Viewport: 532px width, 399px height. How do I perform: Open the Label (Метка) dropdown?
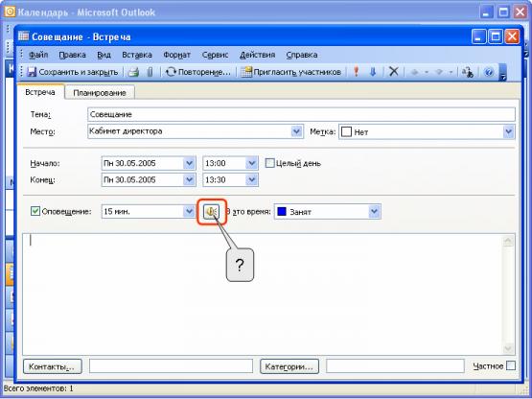pyautogui.click(x=508, y=131)
